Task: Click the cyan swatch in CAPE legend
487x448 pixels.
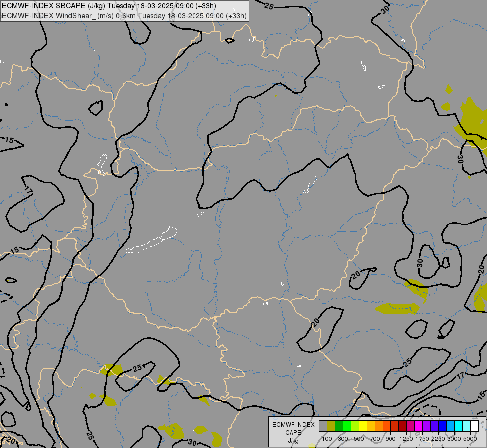Action: click(x=459, y=426)
